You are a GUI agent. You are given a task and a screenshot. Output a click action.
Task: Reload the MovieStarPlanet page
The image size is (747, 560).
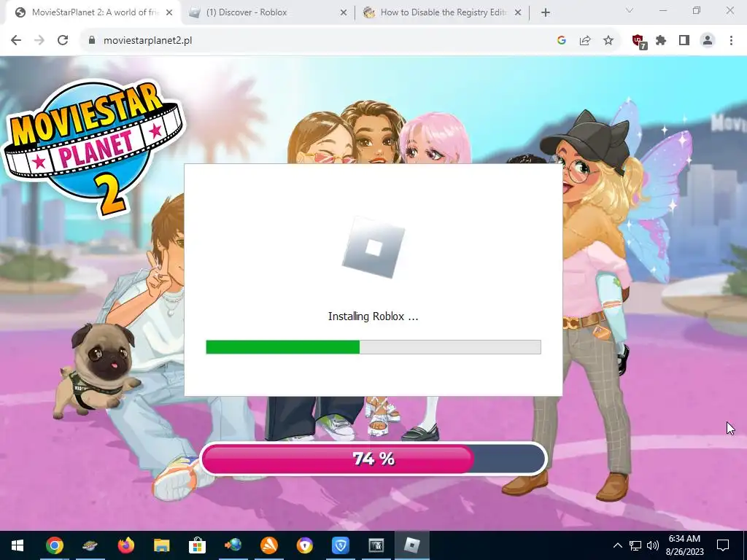[x=63, y=41]
